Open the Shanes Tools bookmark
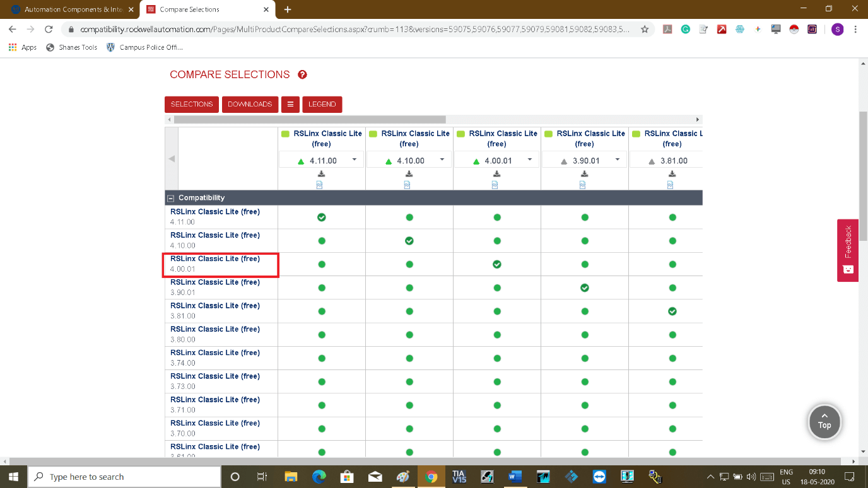This screenshot has height=488, width=868. tap(72, 47)
